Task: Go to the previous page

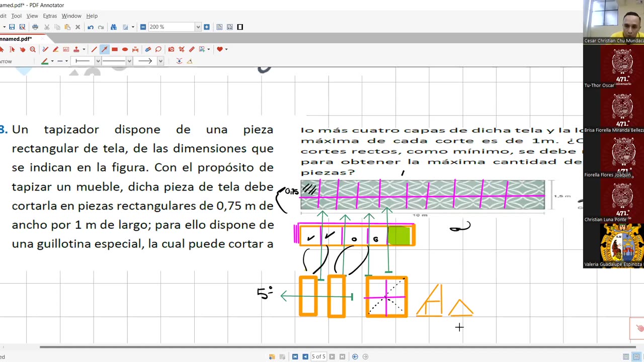Action: coord(305,357)
